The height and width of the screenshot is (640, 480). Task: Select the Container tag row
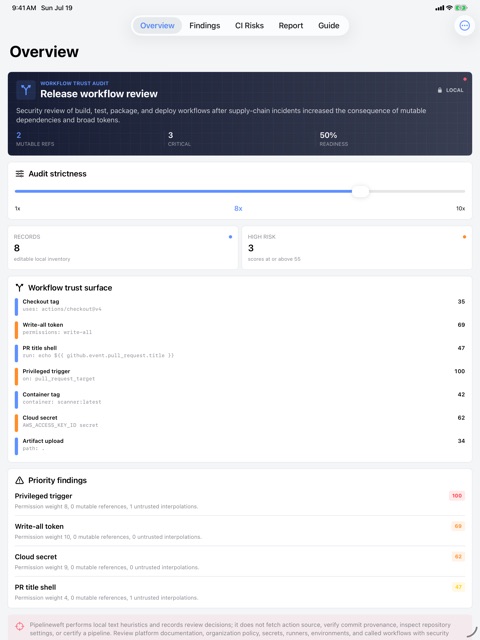[240, 398]
